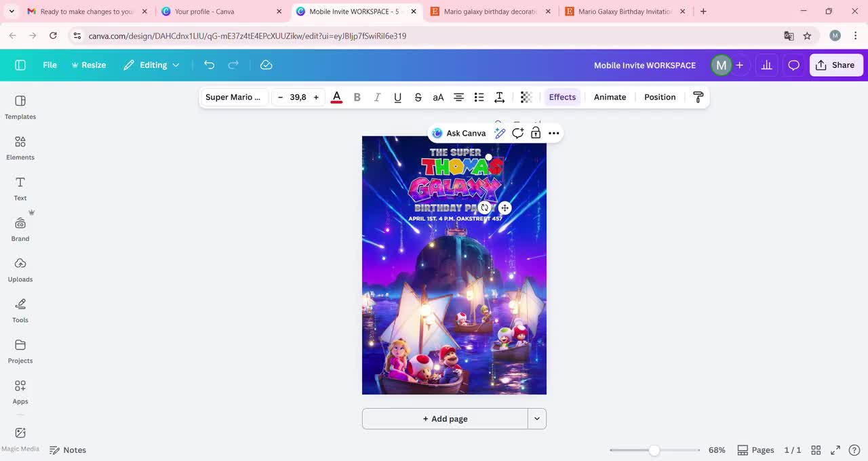Click the Share button
The width and height of the screenshot is (868, 461).
click(x=836, y=64)
